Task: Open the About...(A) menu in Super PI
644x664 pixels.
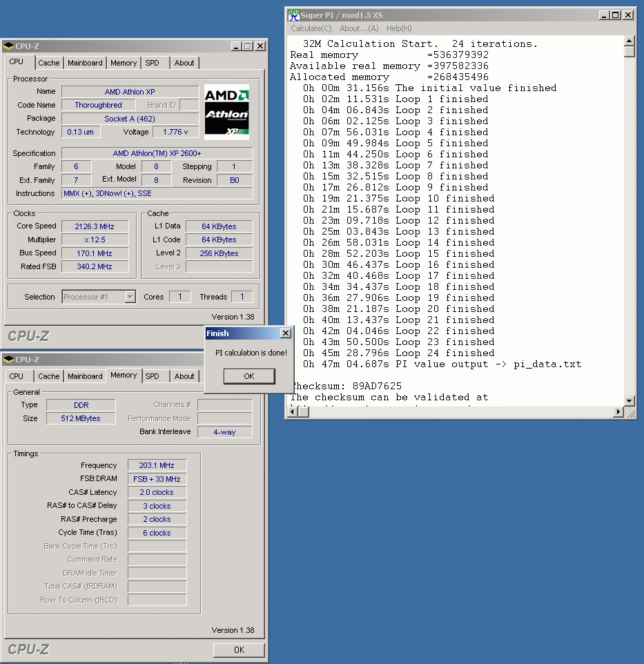Action: click(359, 28)
